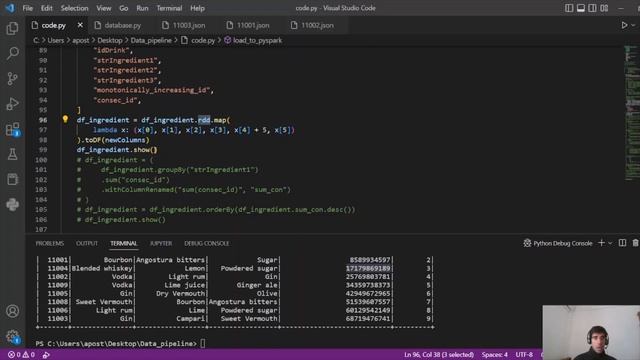
Task: Switch to JUPYTER panel tab
Action: (x=161, y=243)
